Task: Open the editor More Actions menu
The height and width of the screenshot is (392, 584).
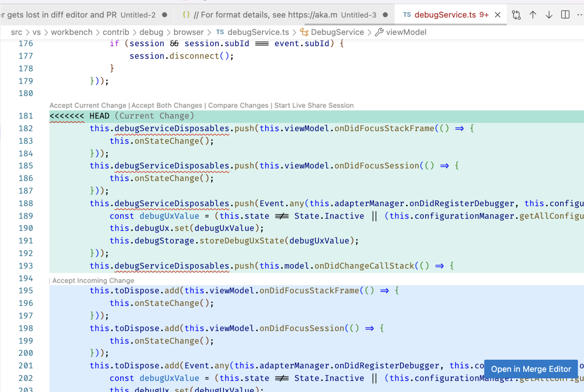Action: pyautogui.click(x=580, y=15)
